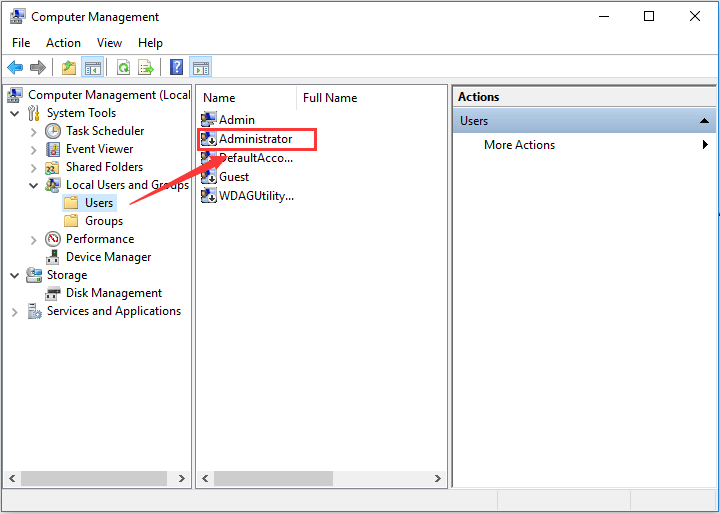
Task: Open the Action menu
Action: tap(63, 43)
